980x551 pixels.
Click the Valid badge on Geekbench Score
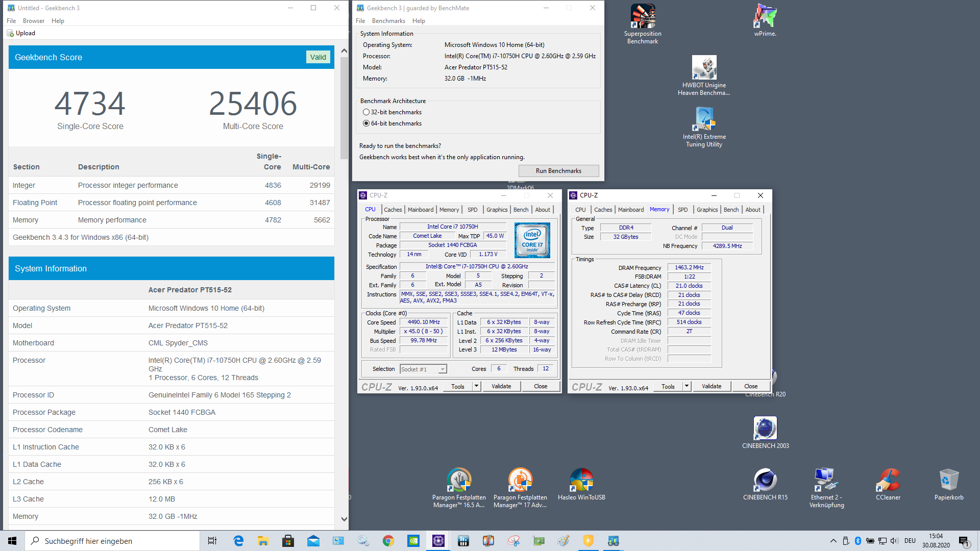318,57
